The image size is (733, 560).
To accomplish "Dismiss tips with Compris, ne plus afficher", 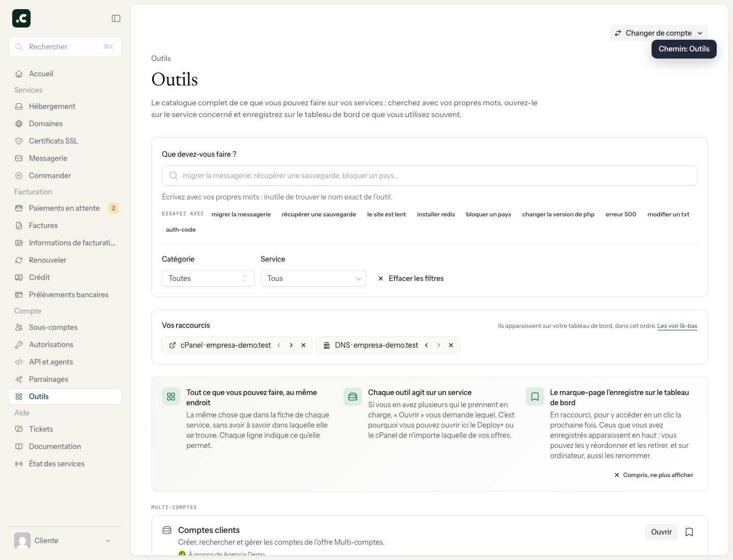I will point(654,475).
